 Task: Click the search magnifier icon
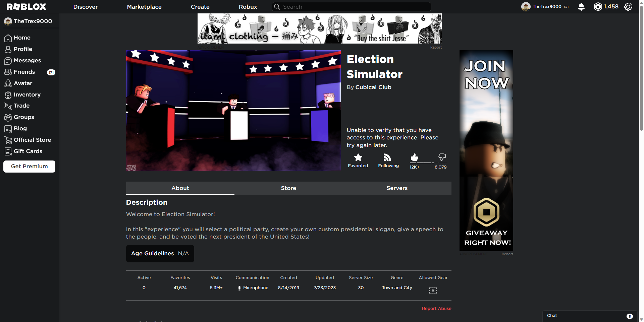tap(277, 7)
